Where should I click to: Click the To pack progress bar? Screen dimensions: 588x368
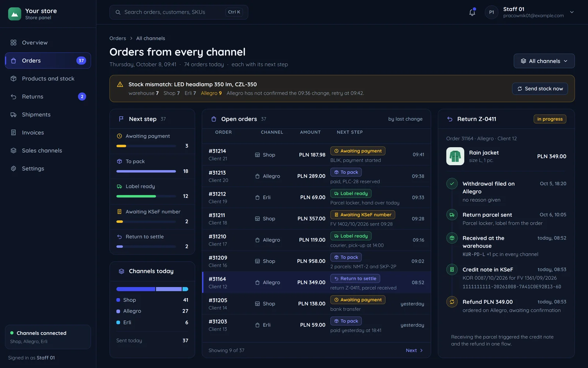pos(146,171)
